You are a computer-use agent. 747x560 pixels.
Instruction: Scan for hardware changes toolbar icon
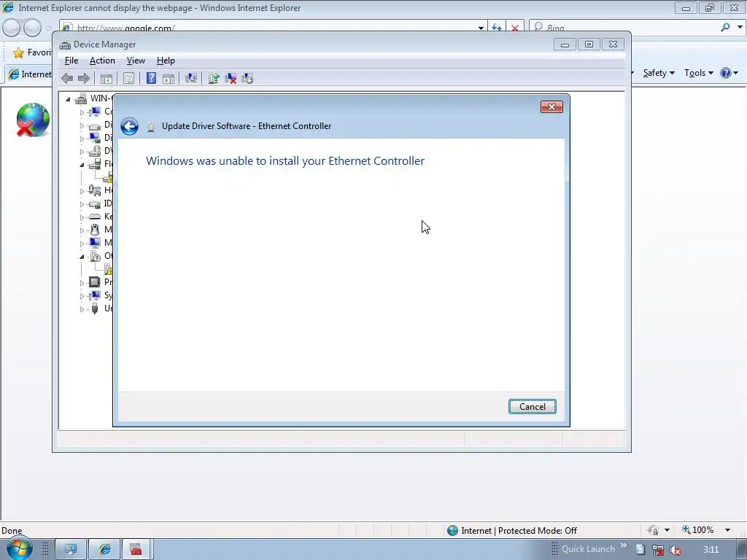click(191, 79)
